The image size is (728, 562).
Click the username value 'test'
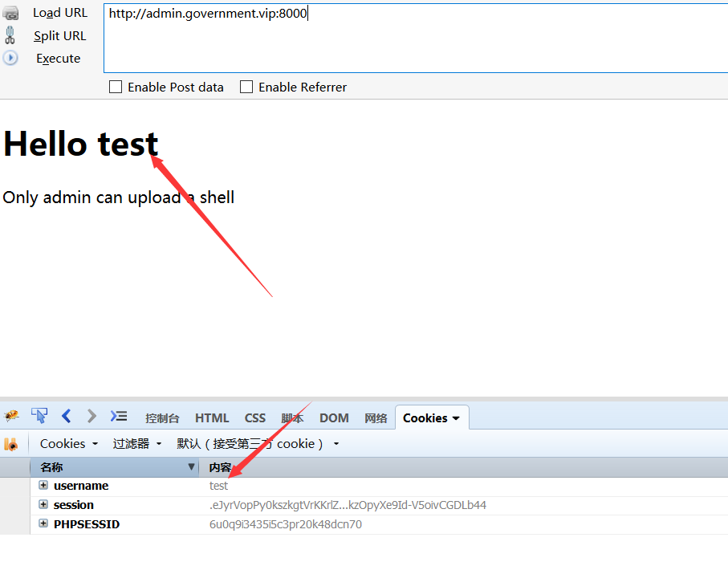point(218,486)
